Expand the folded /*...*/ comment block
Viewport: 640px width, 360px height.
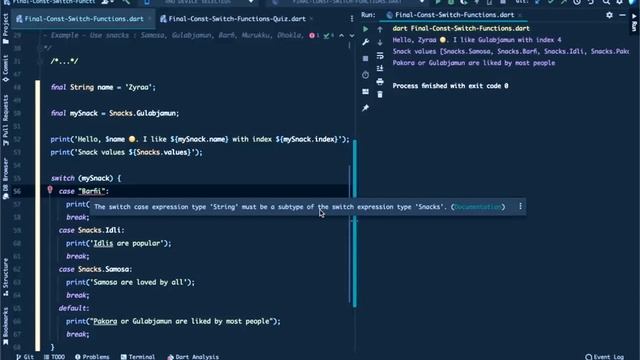point(64,61)
